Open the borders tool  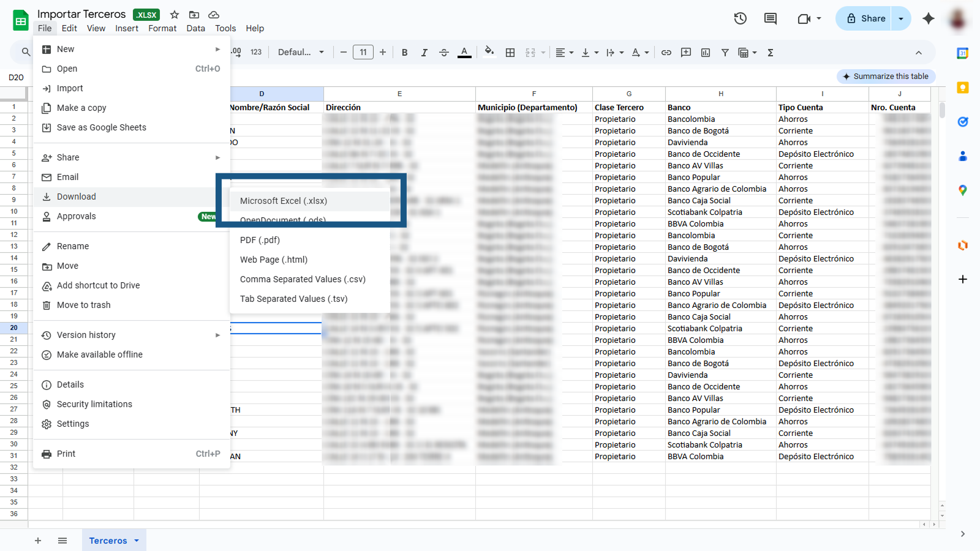510,53
